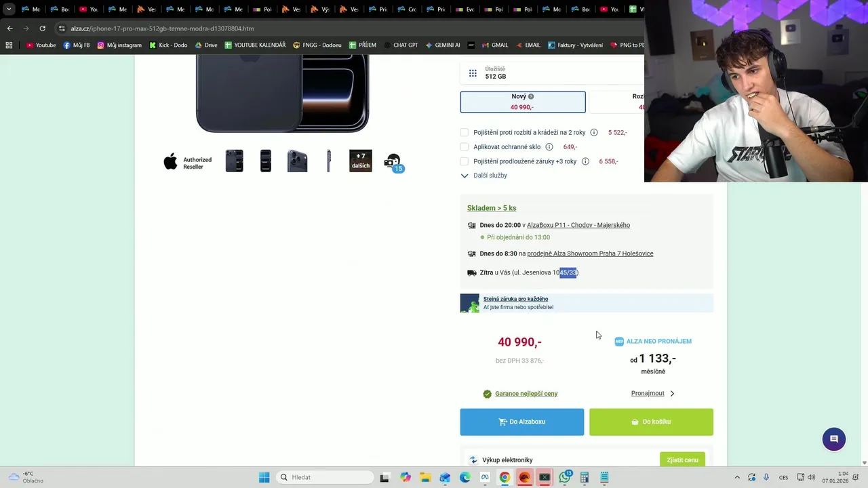Click the browser back arrow
The height and width of the screenshot is (488, 868).
point(9,28)
